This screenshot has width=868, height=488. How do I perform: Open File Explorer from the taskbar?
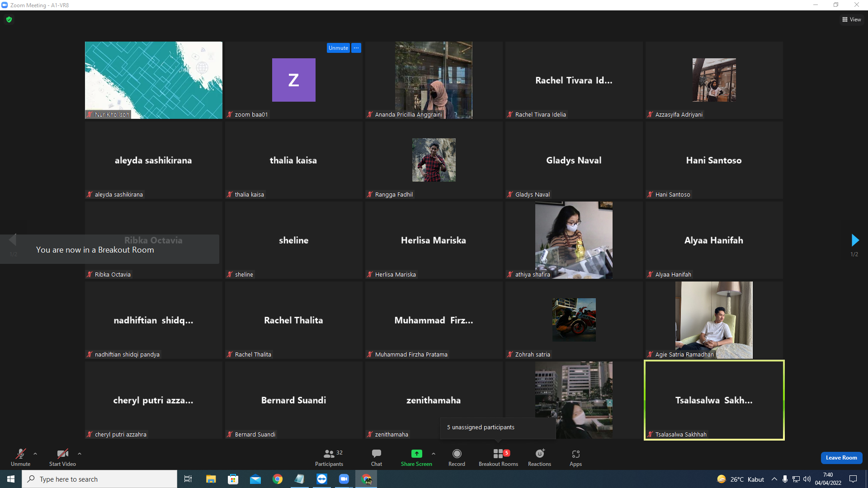pos(211,479)
